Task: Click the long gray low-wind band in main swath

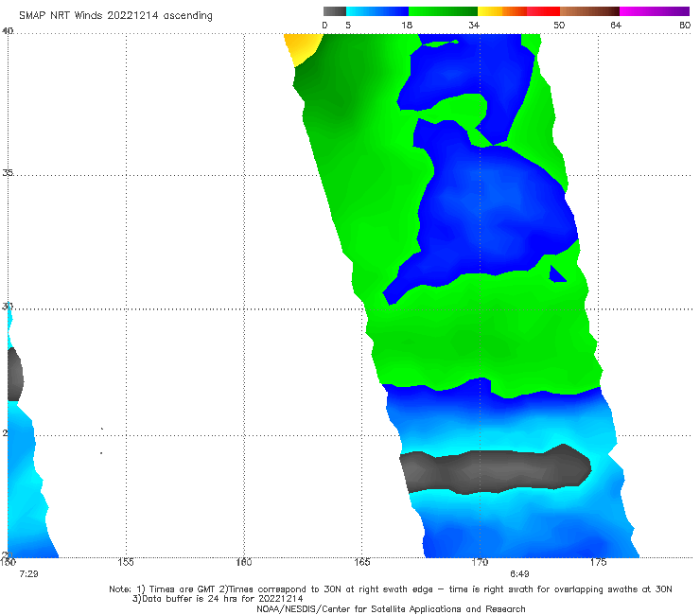Action: [x=496, y=469]
